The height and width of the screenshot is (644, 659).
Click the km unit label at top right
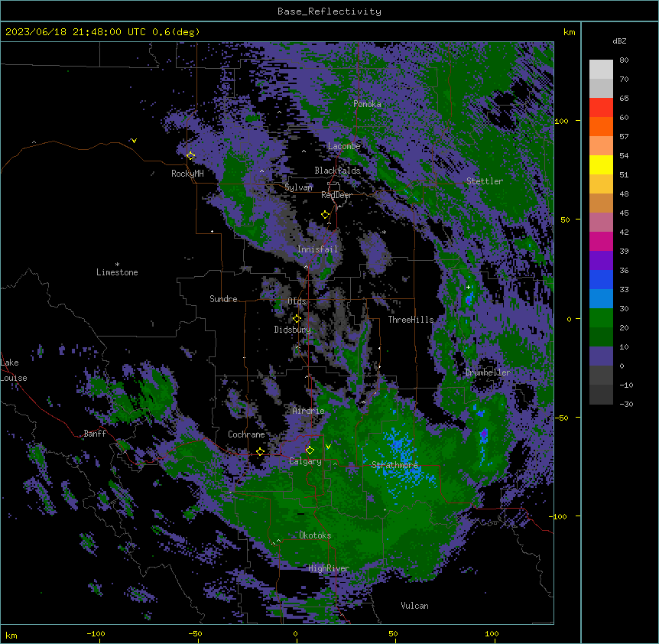570,32
